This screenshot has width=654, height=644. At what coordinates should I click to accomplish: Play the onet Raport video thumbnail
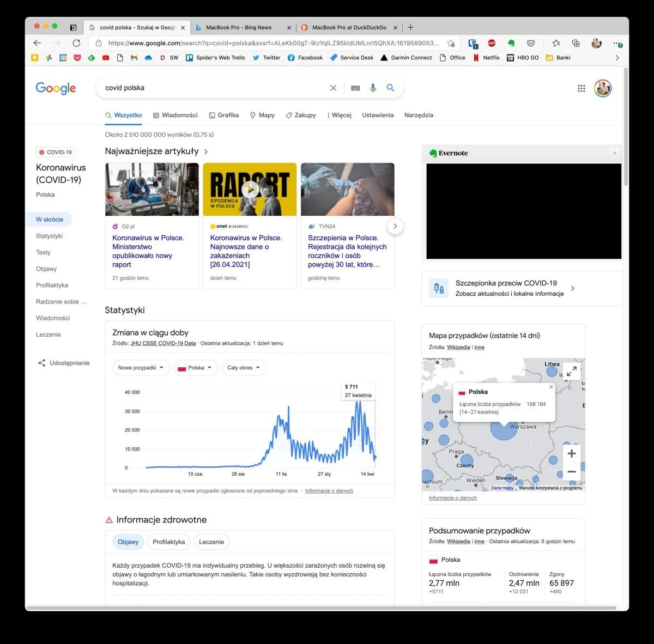[x=250, y=189]
